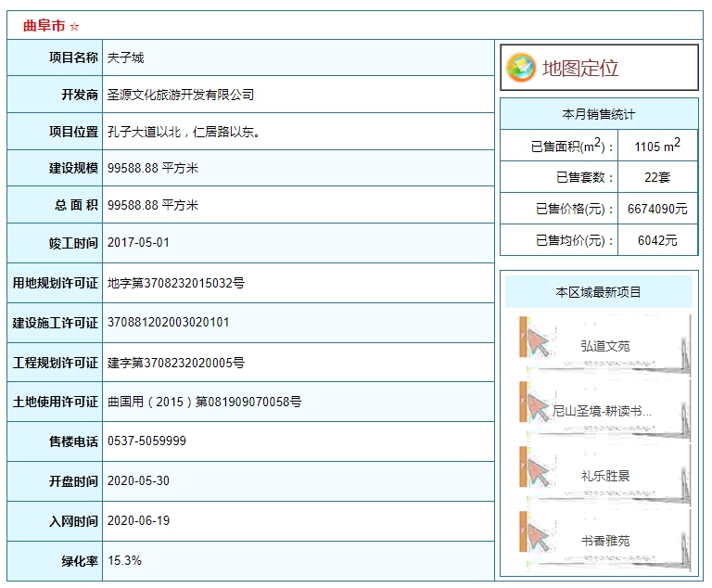Click the 工程规划许可证 label cell

point(55,363)
